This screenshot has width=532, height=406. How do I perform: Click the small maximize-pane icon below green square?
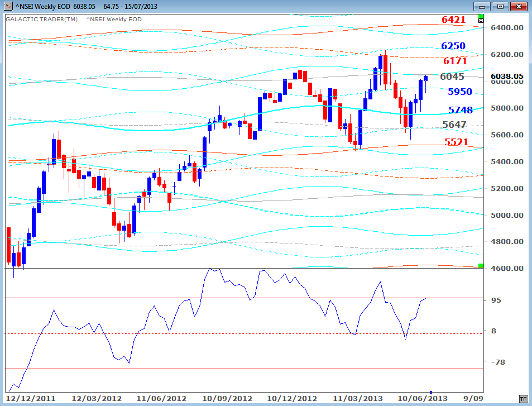click(x=481, y=21)
